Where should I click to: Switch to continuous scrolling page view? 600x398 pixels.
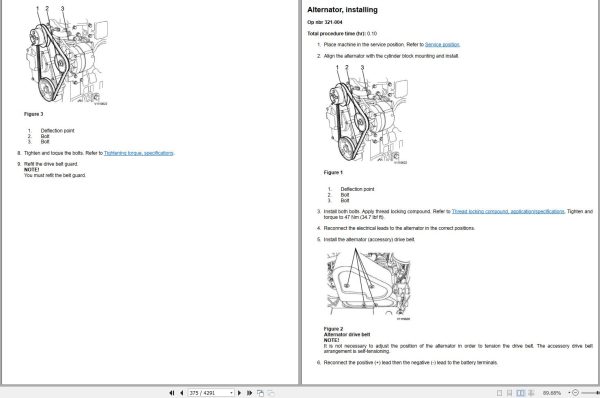pos(510,393)
